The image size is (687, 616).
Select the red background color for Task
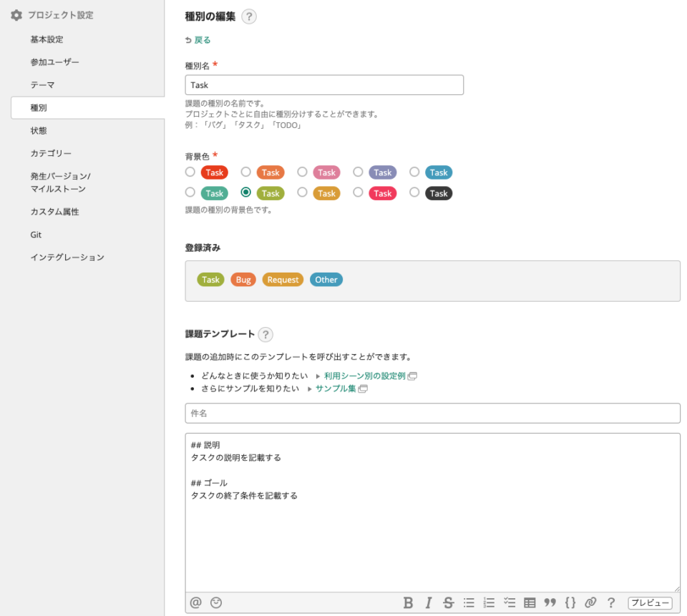190,172
